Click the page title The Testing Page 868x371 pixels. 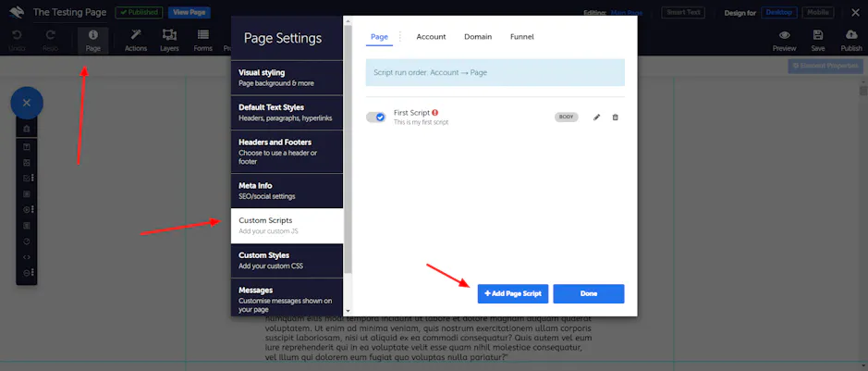point(69,12)
